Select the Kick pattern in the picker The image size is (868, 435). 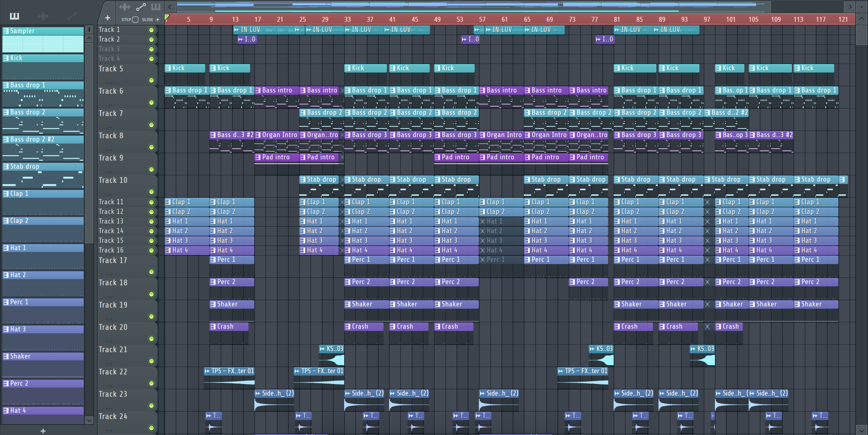tap(43, 67)
